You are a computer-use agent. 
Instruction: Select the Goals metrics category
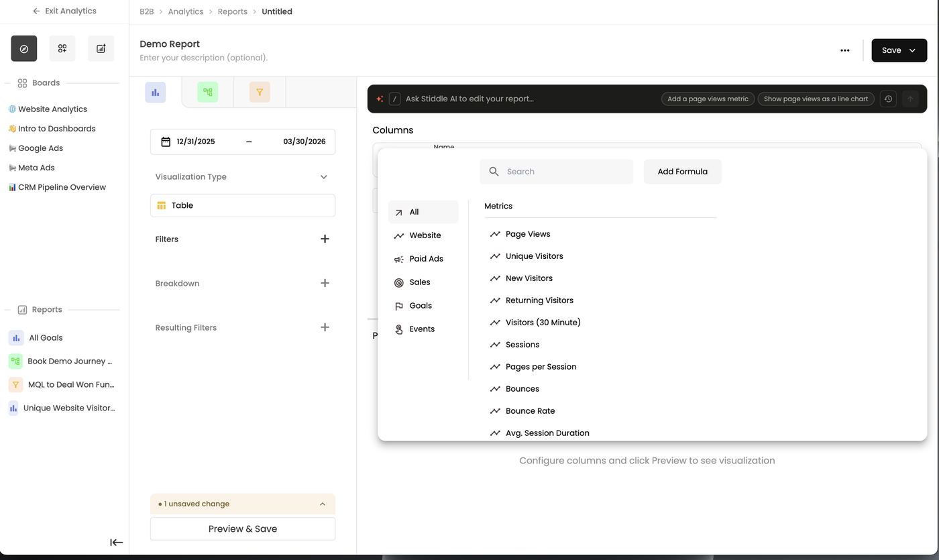pos(423,306)
